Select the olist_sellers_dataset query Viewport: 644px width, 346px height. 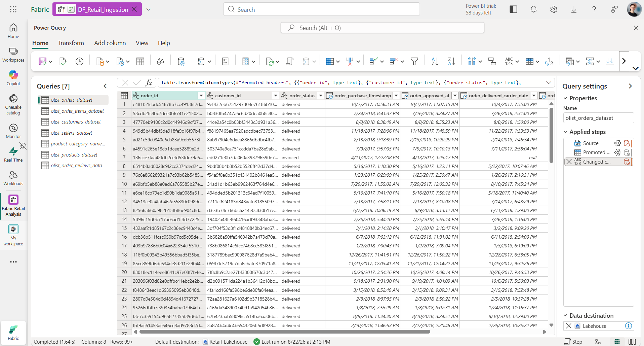coord(74,133)
